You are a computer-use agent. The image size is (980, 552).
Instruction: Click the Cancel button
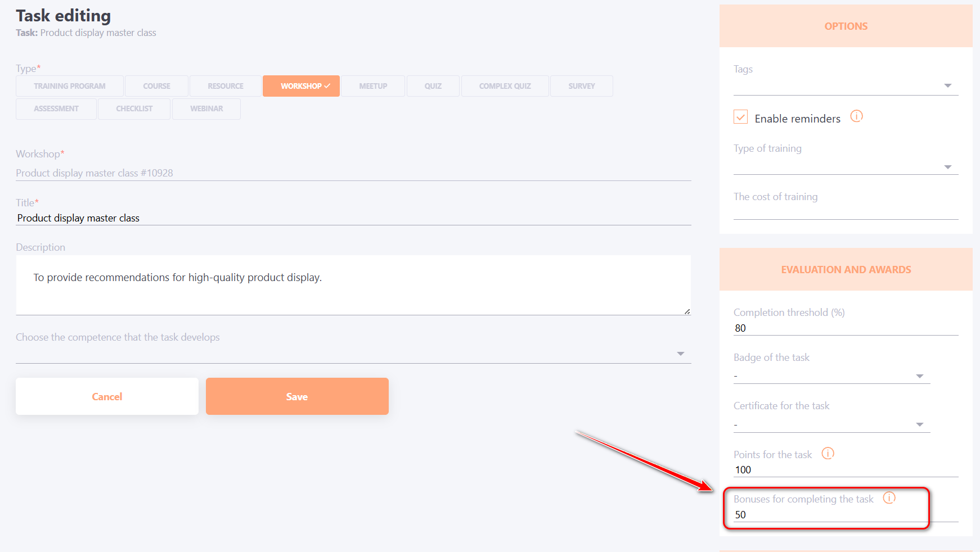pos(107,396)
